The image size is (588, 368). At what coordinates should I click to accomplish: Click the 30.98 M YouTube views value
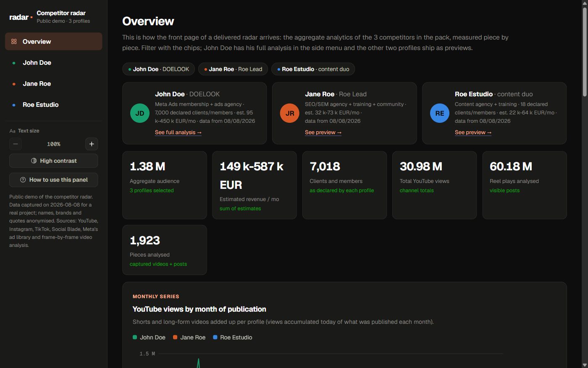(421, 167)
